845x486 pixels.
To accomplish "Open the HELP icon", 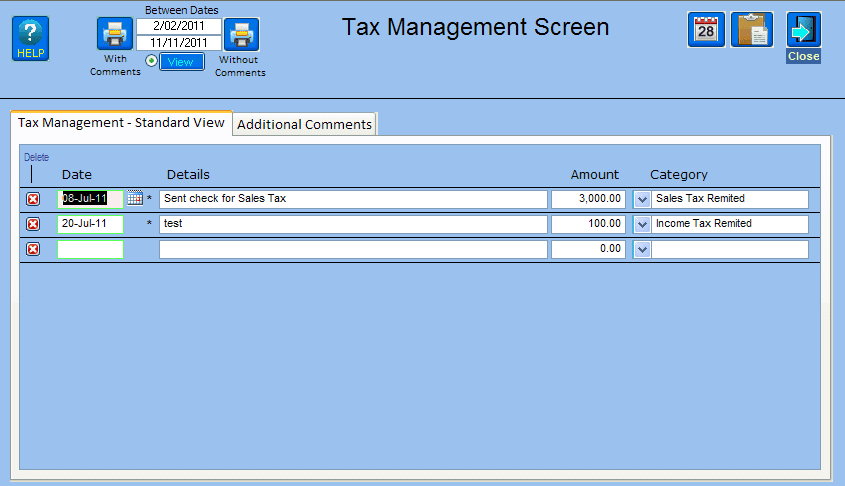I will [x=31, y=38].
